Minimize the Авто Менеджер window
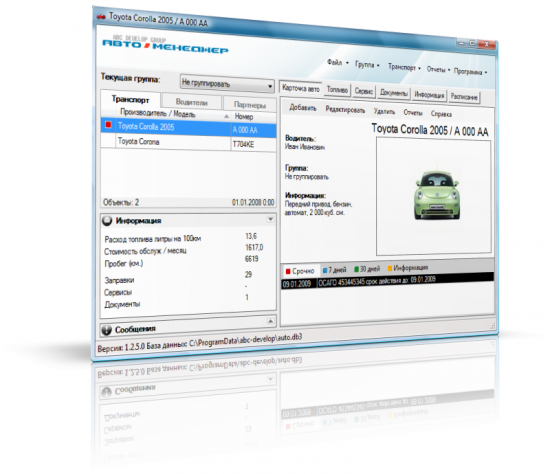Viewport: 550px width, 474px height. [461, 42]
